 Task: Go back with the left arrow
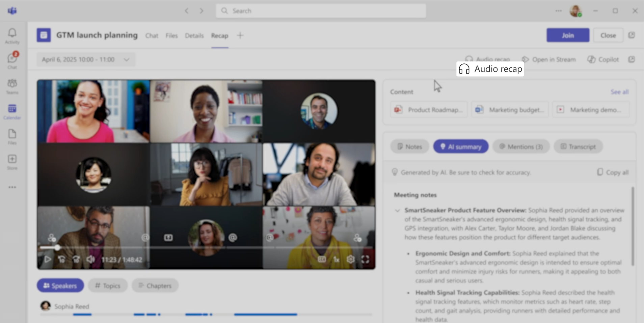[x=187, y=11]
